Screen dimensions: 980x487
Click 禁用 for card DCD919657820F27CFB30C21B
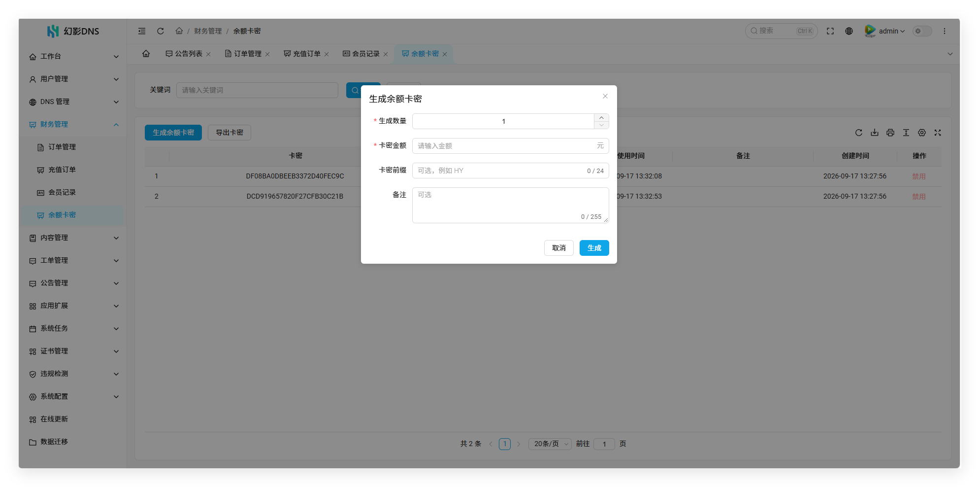pyautogui.click(x=919, y=197)
